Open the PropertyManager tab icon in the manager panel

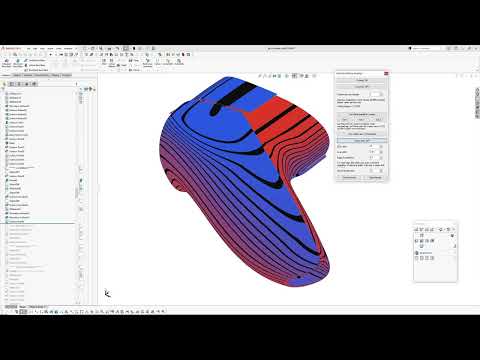coord(19,84)
